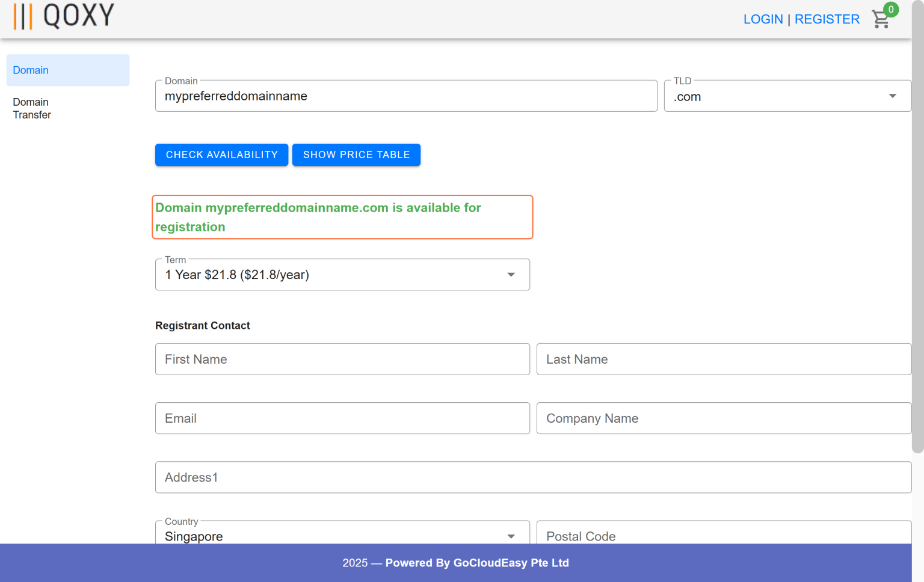The width and height of the screenshot is (924, 582).
Task: Click the Show Price Table button
Action: point(356,155)
